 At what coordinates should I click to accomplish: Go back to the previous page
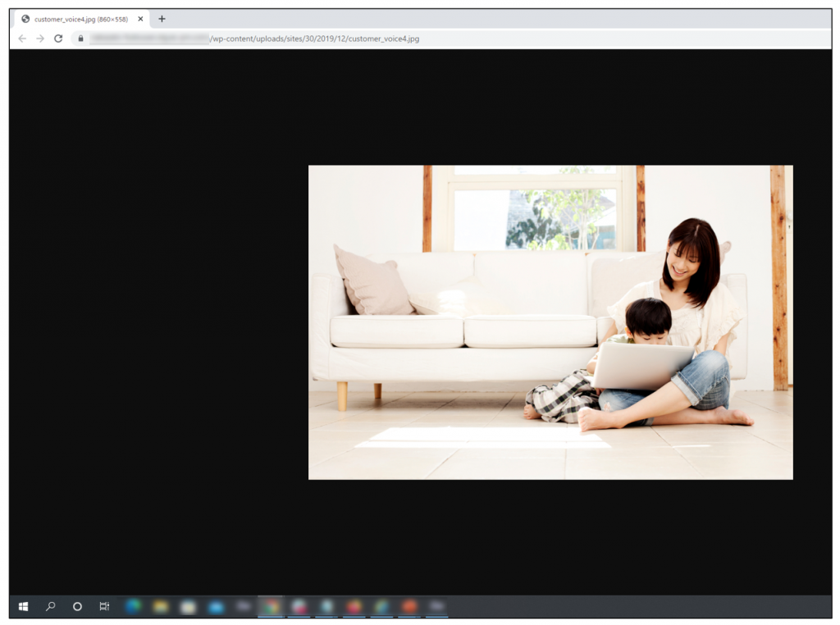[22, 39]
